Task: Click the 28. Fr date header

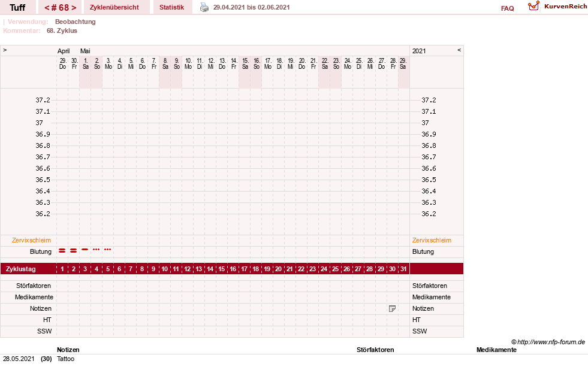Action: tap(393, 63)
